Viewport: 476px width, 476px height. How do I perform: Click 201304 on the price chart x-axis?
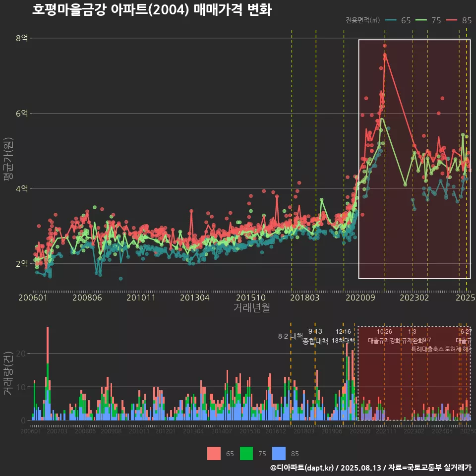[x=194, y=297]
